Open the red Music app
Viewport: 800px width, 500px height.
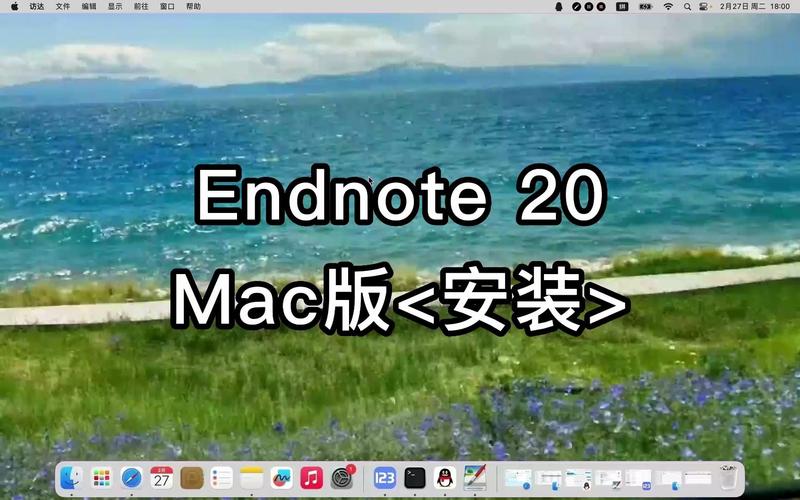[311, 478]
